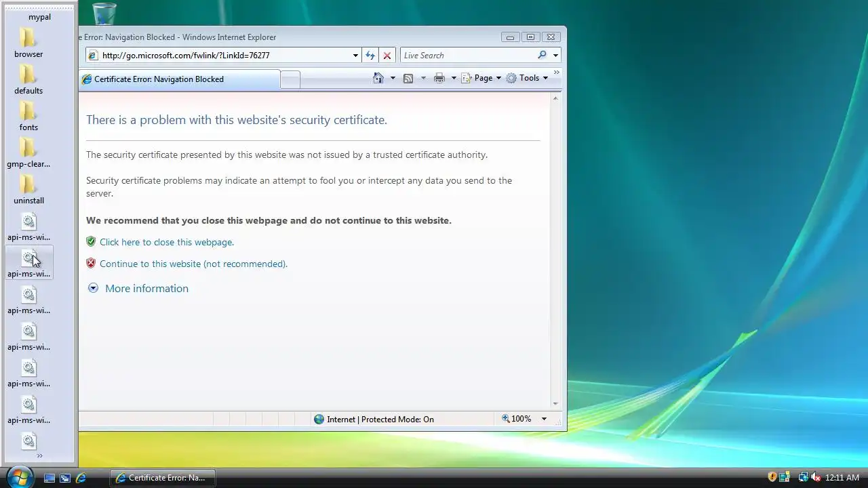The height and width of the screenshot is (488, 868).
Task: Click the red Stop loading button
Action: point(387,56)
